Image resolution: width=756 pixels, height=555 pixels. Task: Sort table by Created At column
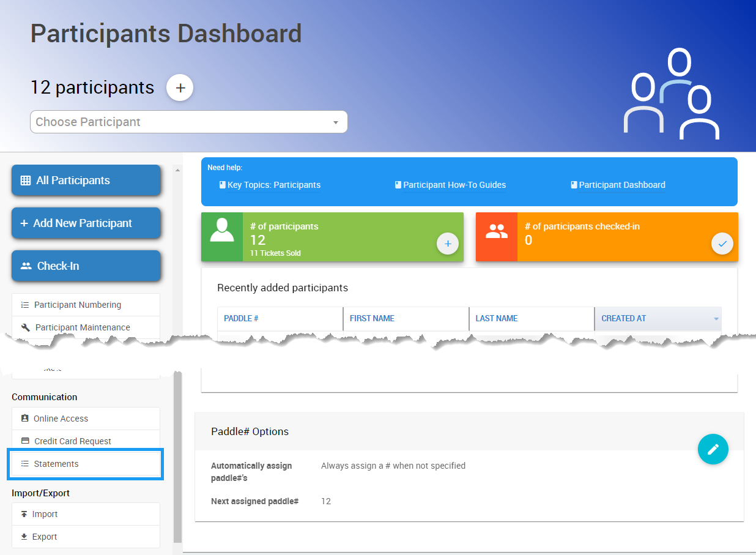click(658, 319)
